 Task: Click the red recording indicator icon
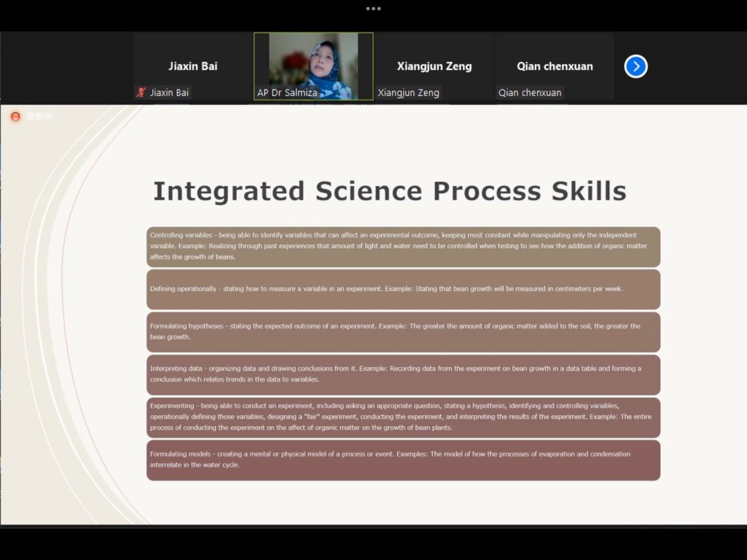[15, 117]
